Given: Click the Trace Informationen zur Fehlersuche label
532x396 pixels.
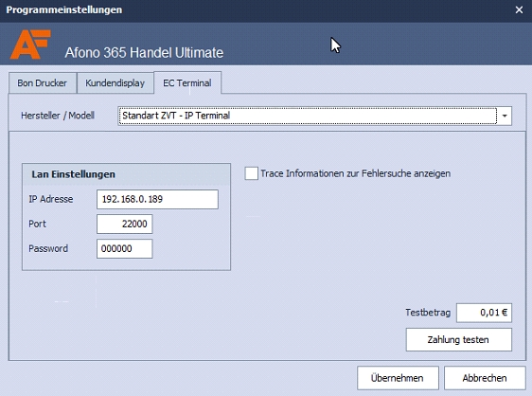Looking at the screenshot, I should tap(356, 173).
